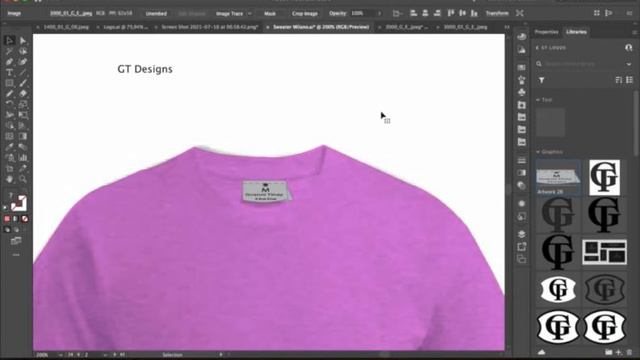Collapse the Text section in Libraries
Screen dimensions: 640x360
point(538,100)
